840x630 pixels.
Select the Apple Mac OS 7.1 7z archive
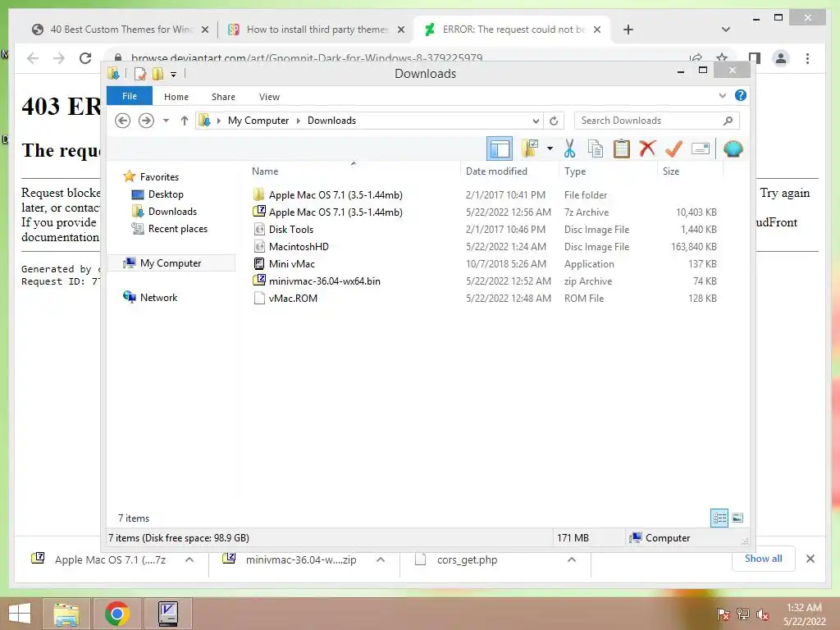click(336, 212)
